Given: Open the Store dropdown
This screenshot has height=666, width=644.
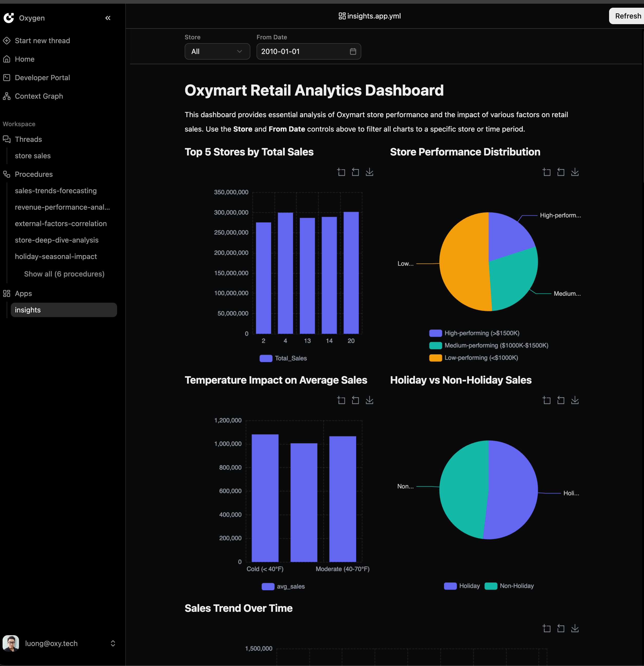Looking at the screenshot, I should [217, 51].
